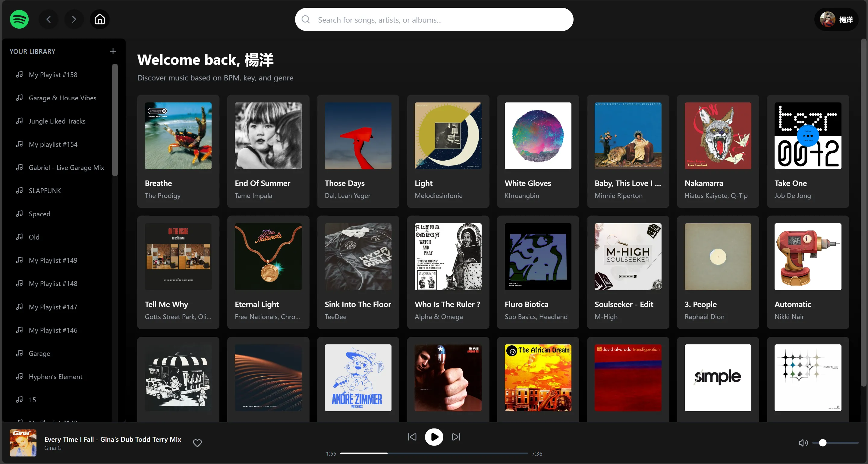
Task: Open Eternal Light album cover
Action: (268, 257)
